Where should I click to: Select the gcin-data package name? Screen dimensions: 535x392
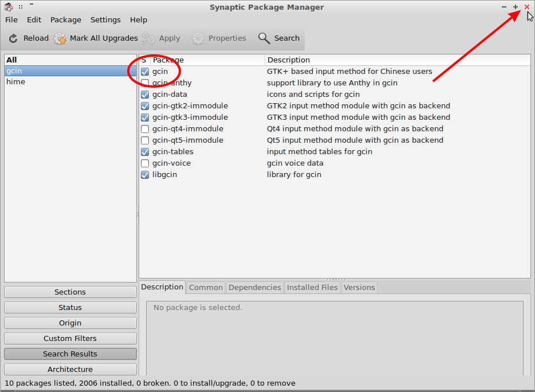pyautogui.click(x=170, y=94)
